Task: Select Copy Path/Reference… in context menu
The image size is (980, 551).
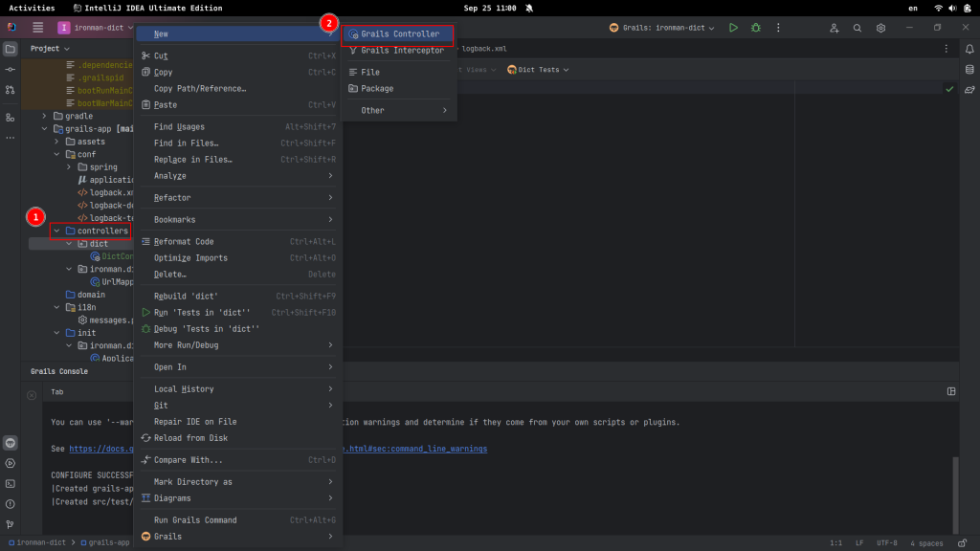Action: (x=238, y=88)
